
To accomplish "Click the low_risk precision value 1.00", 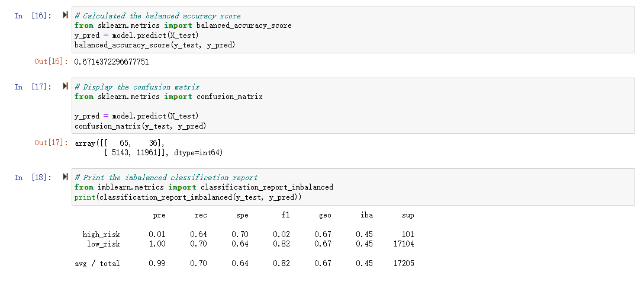I will click(157, 244).
